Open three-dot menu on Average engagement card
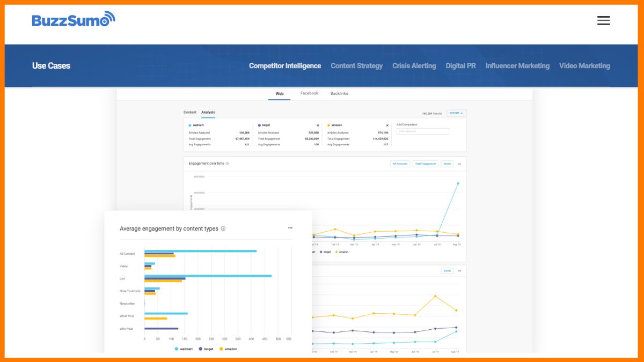 (290, 228)
